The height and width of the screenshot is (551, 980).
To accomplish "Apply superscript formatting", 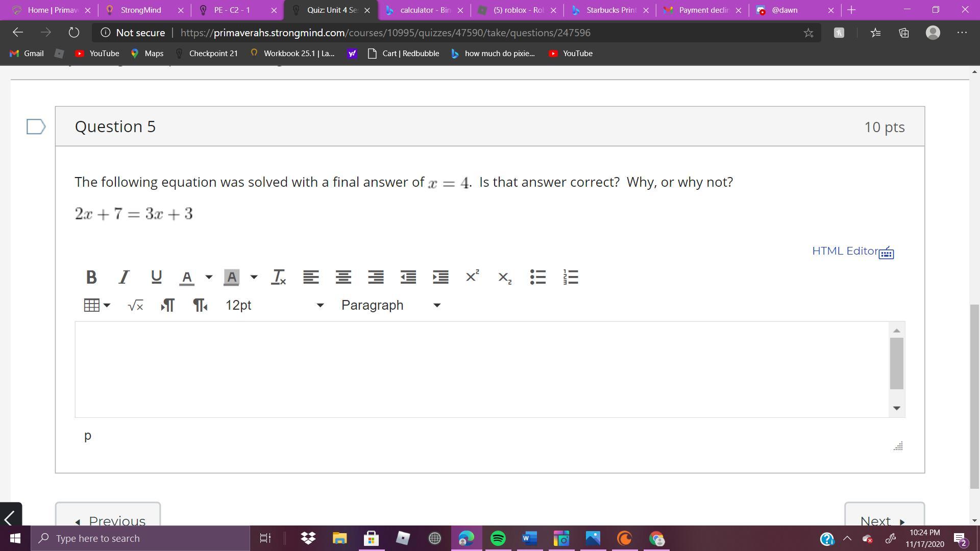I will pyautogui.click(x=472, y=276).
